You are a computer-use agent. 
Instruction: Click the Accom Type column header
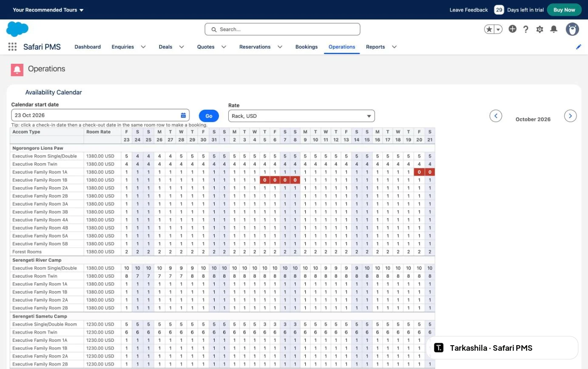click(x=26, y=132)
